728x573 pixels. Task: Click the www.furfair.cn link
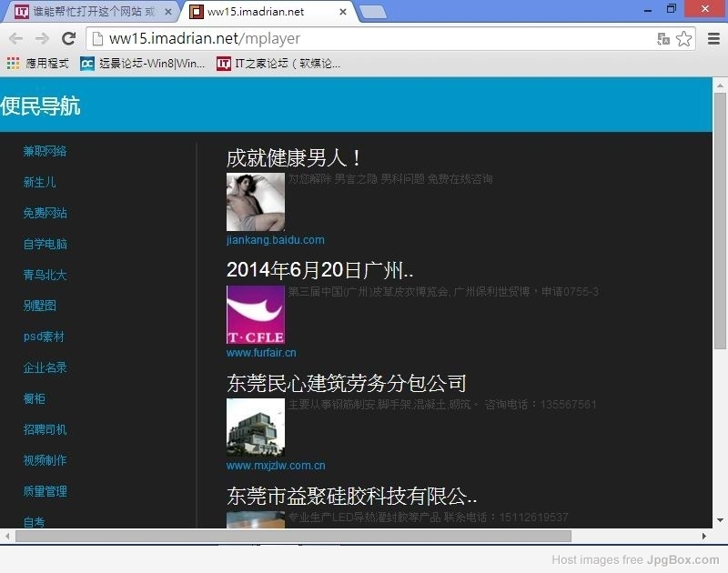(261, 353)
